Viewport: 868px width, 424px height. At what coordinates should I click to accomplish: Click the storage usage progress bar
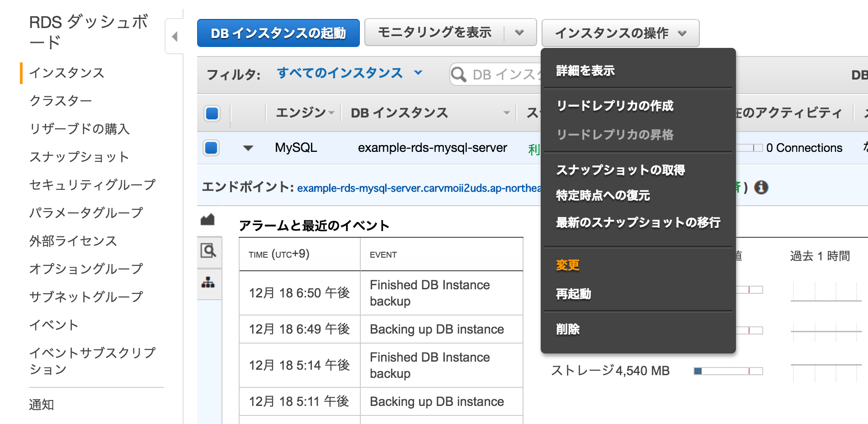[x=728, y=371]
